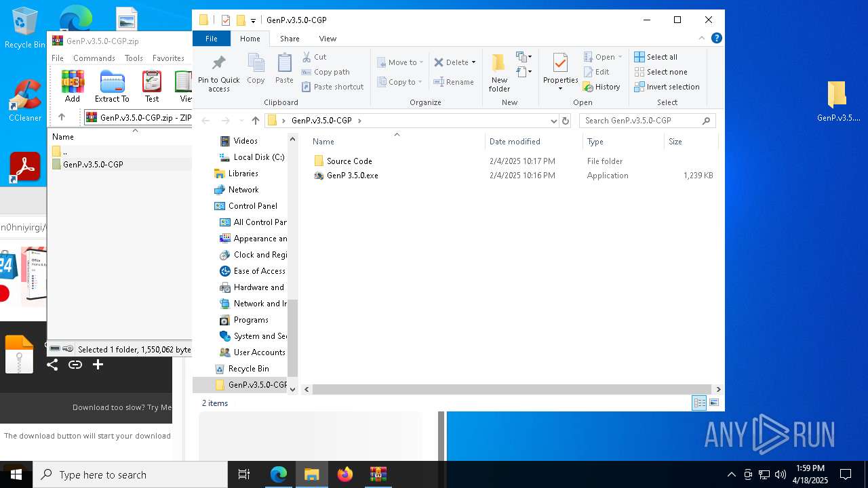The height and width of the screenshot is (488, 868).
Task: Switch to details view layout icon
Action: pyautogui.click(x=699, y=403)
